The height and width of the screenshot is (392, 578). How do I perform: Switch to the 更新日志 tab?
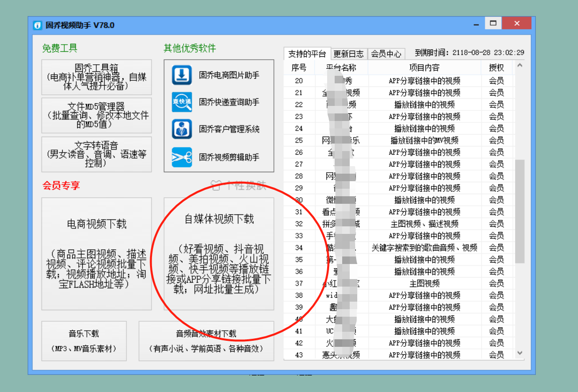click(x=348, y=54)
